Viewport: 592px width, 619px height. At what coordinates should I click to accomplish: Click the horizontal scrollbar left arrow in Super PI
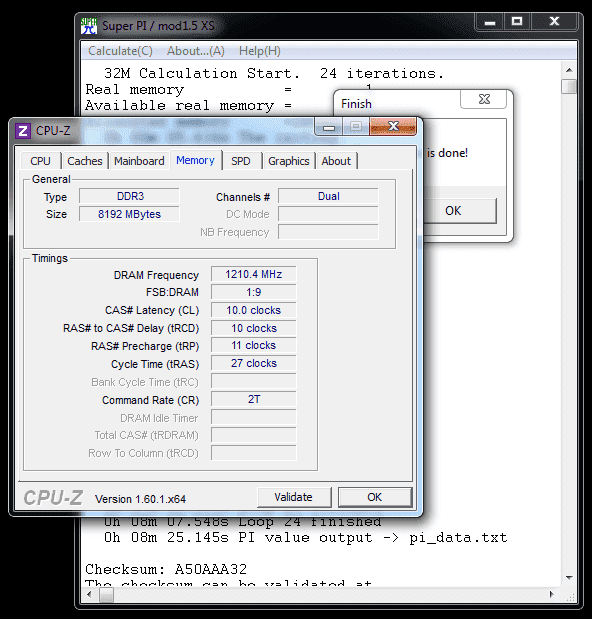[89, 594]
